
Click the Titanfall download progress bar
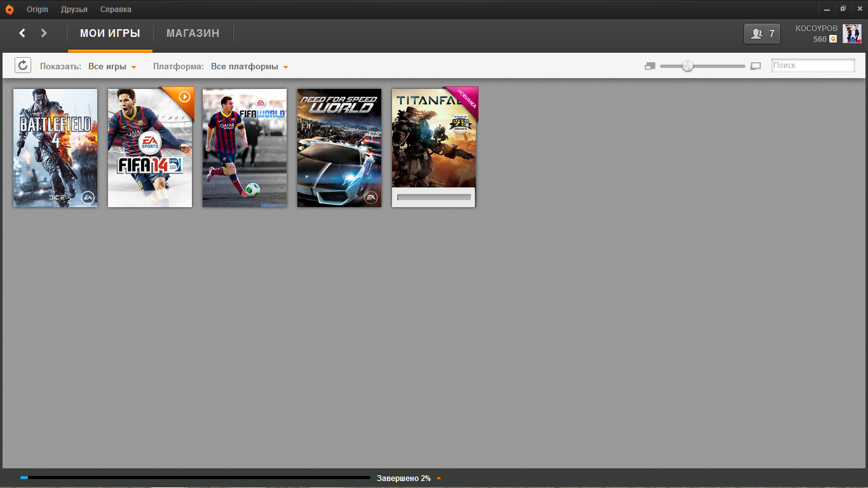[434, 198]
